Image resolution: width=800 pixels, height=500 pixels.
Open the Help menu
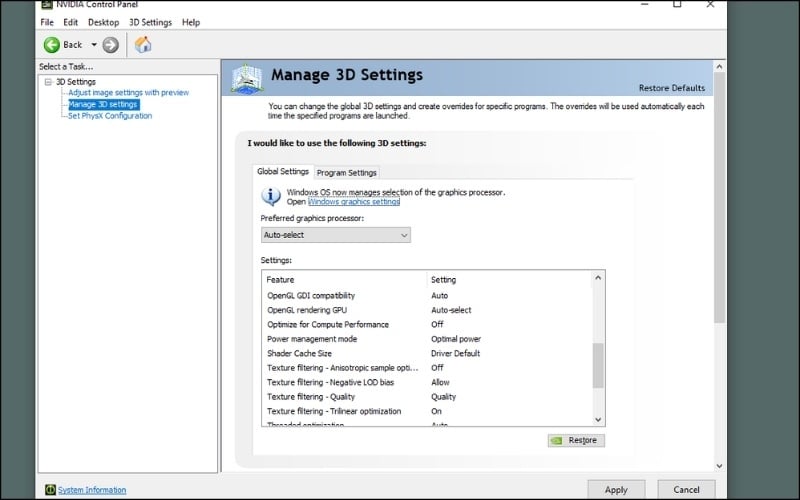(191, 22)
